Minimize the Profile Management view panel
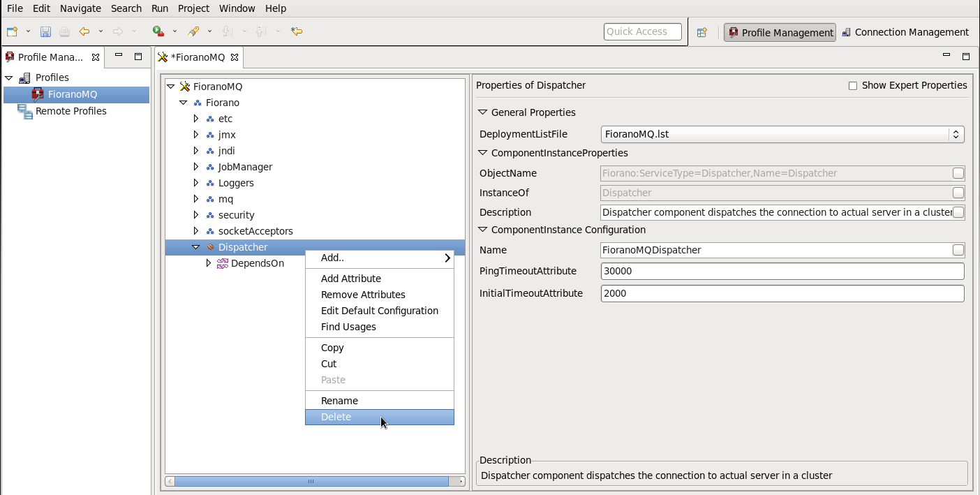 [x=119, y=56]
